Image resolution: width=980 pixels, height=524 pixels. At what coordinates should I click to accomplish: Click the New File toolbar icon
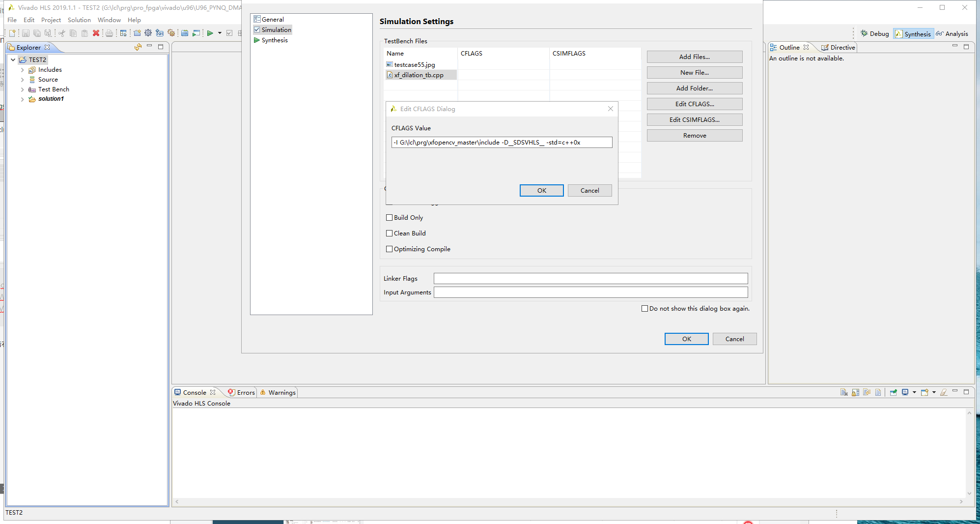pyautogui.click(x=12, y=33)
